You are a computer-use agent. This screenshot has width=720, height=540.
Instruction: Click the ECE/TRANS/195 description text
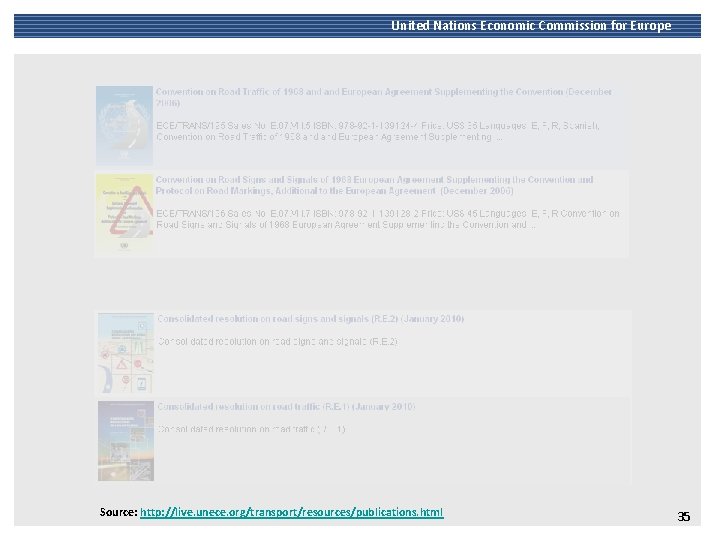click(x=377, y=131)
